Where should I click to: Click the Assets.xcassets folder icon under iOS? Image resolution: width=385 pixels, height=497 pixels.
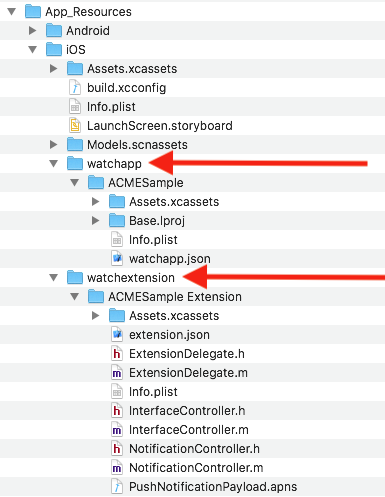75,68
